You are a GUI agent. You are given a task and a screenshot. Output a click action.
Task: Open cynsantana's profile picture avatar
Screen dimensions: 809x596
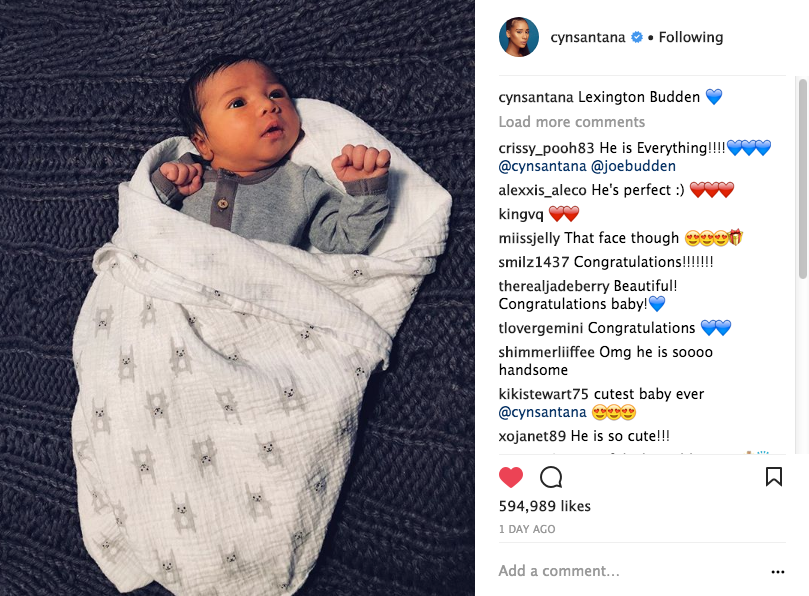click(x=519, y=37)
